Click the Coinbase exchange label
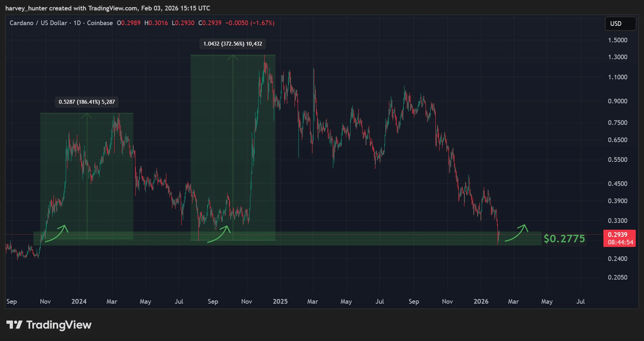This screenshot has width=644, height=341. [x=100, y=23]
